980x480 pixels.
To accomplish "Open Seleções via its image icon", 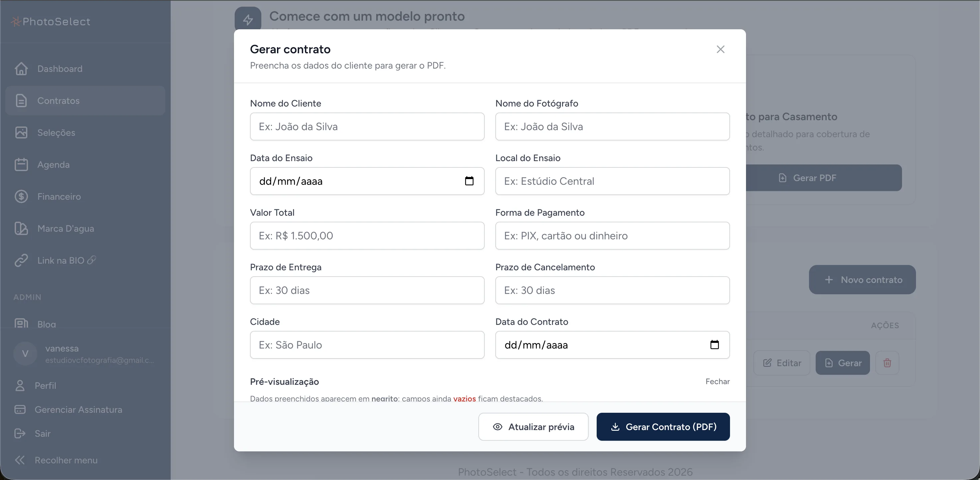I will coord(21,132).
